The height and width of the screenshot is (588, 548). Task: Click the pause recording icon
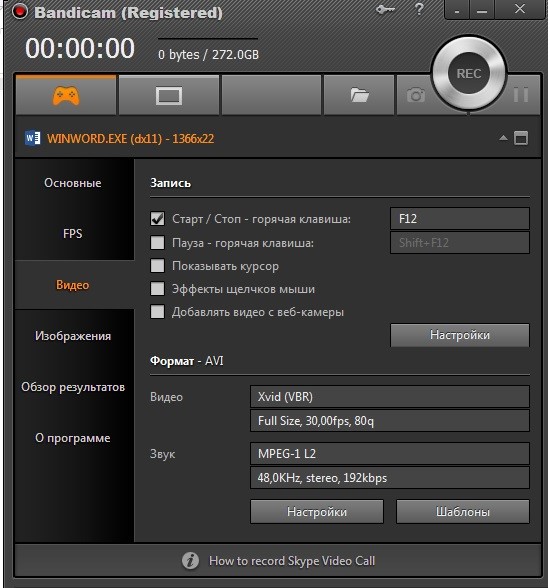(521, 95)
